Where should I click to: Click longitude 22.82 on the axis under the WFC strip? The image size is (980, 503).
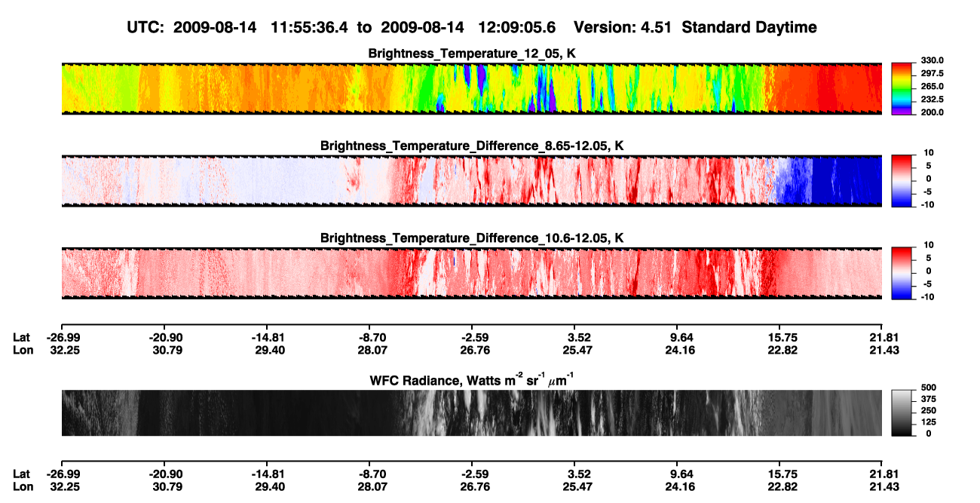[782, 486]
